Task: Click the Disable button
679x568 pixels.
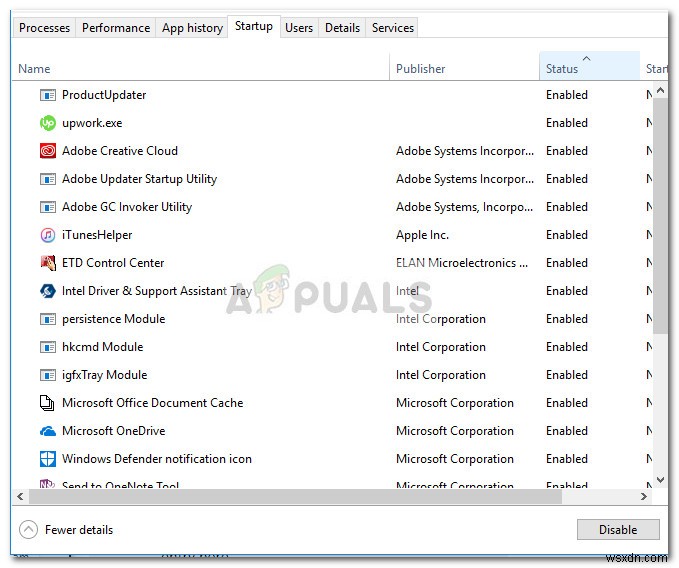Action: 618,529
